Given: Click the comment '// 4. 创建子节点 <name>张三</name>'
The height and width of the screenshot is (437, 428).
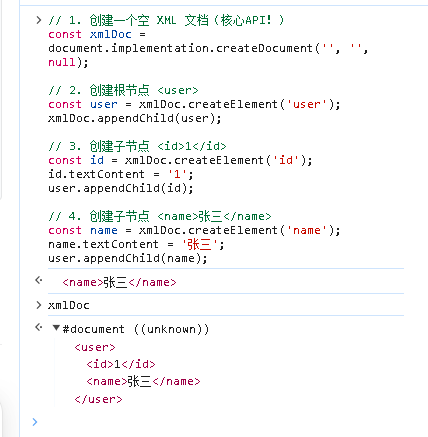Looking at the screenshot, I should coord(160,216).
